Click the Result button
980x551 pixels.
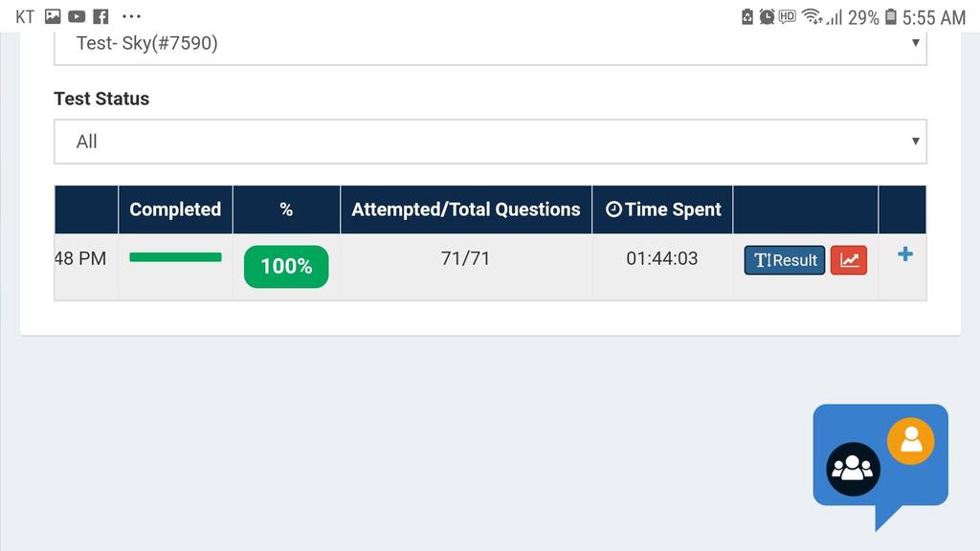785,260
